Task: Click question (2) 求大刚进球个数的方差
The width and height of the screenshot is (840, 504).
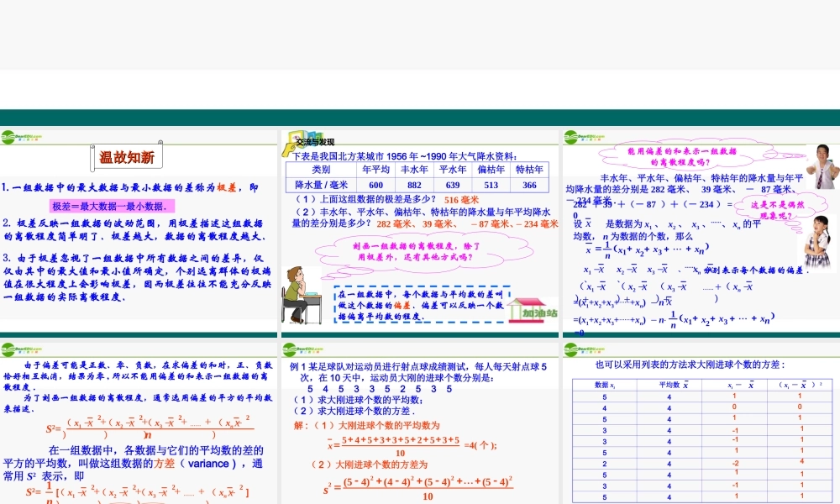Action: [x=354, y=412]
